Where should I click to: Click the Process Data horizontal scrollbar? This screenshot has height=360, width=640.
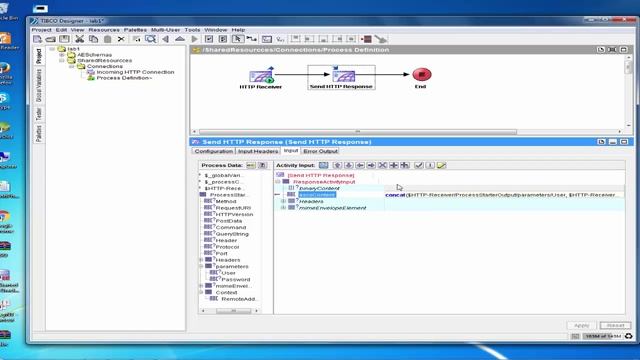point(233,311)
